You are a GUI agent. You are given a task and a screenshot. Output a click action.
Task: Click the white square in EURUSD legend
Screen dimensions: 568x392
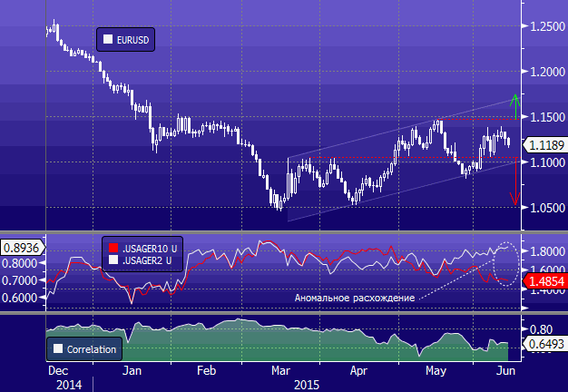pos(109,40)
